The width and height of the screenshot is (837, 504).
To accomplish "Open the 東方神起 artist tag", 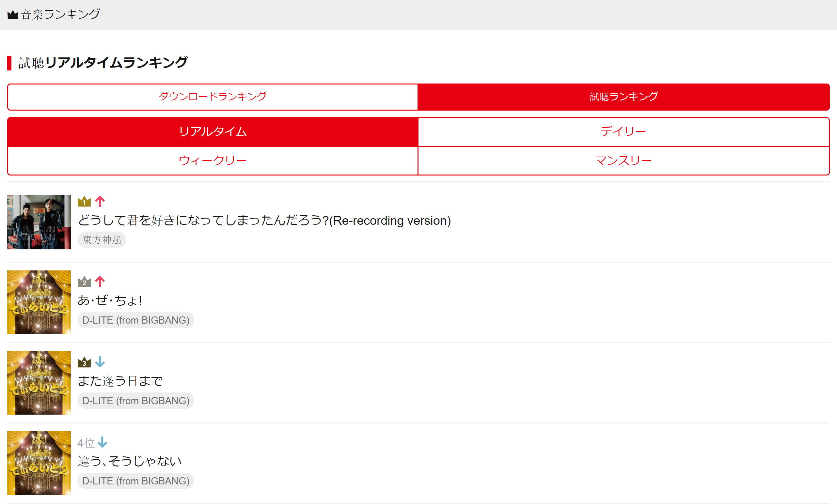I will (102, 240).
